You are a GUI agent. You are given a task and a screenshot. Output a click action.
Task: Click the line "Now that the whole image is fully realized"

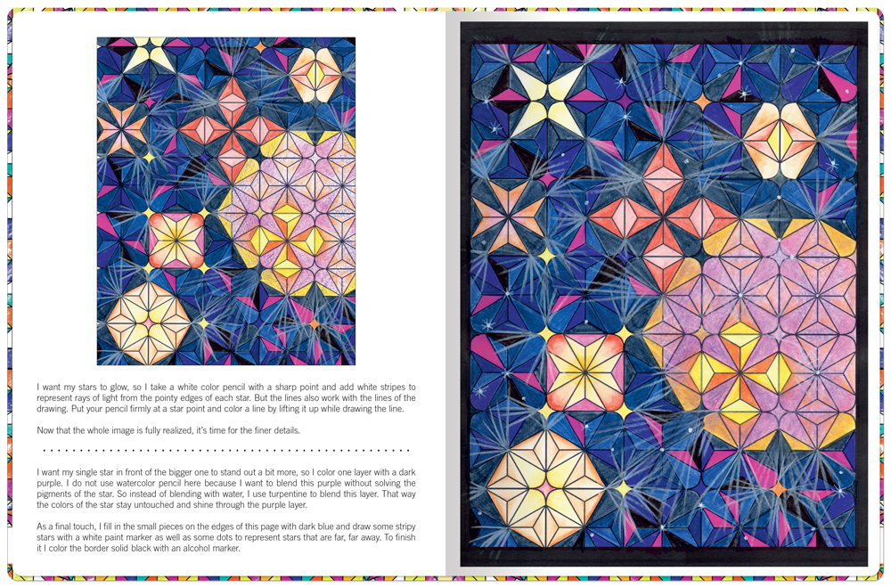(168, 430)
